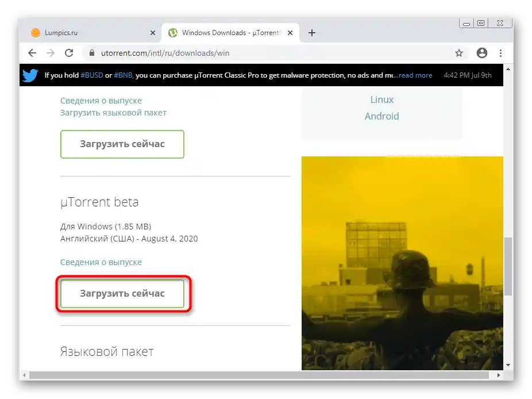Click the µTorrent favicon on the active tab
The width and height of the screenshot is (532, 399).
(x=173, y=33)
